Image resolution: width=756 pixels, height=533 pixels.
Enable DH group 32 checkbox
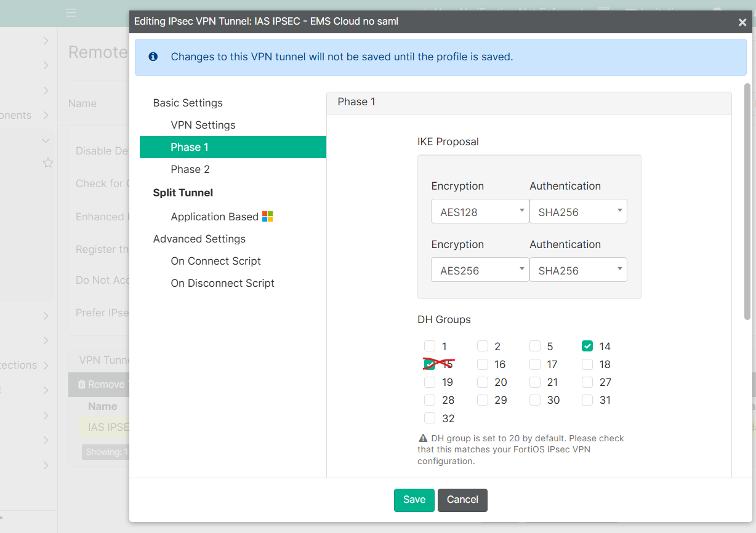click(430, 419)
